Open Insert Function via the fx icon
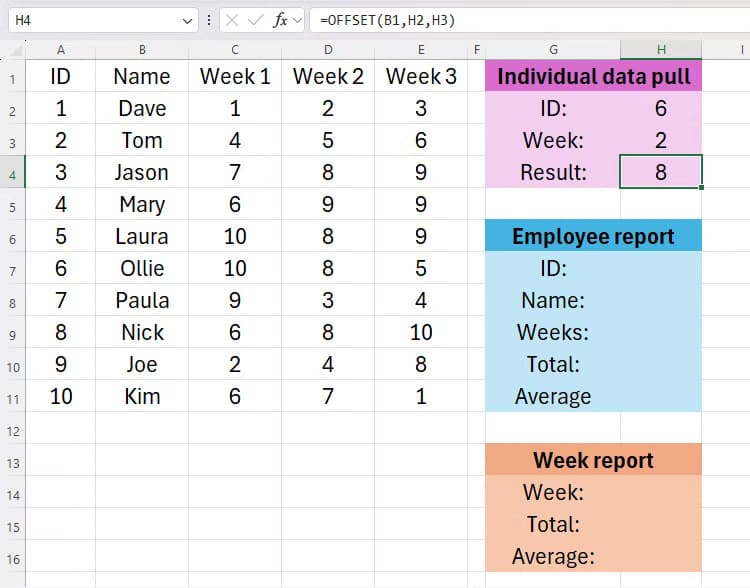750x588 pixels. click(x=281, y=20)
